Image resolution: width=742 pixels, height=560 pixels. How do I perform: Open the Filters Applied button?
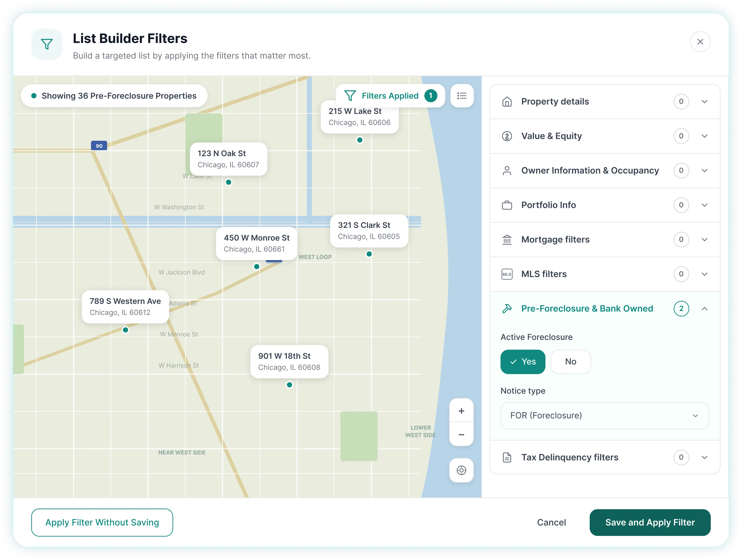(x=391, y=96)
